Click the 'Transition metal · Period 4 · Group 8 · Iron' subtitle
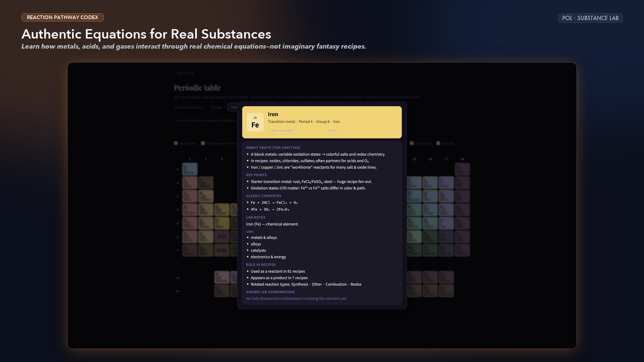 [304, 122]
